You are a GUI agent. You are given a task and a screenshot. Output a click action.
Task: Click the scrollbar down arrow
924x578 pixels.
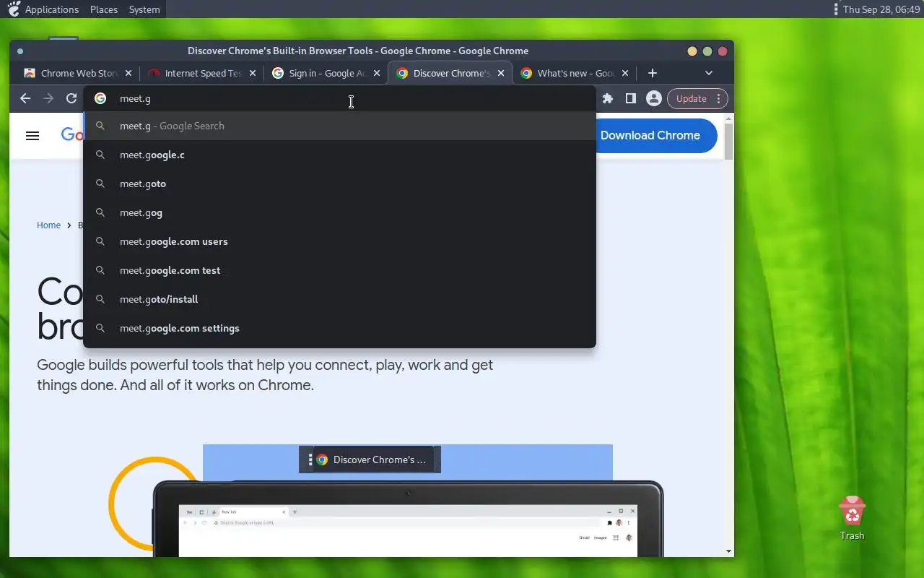(x=728, y=551)
